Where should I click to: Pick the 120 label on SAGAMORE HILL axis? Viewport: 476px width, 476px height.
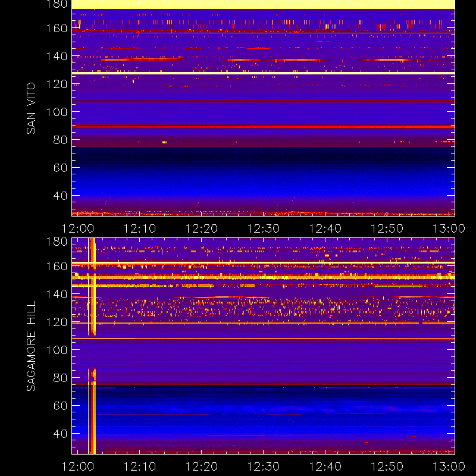57,322
